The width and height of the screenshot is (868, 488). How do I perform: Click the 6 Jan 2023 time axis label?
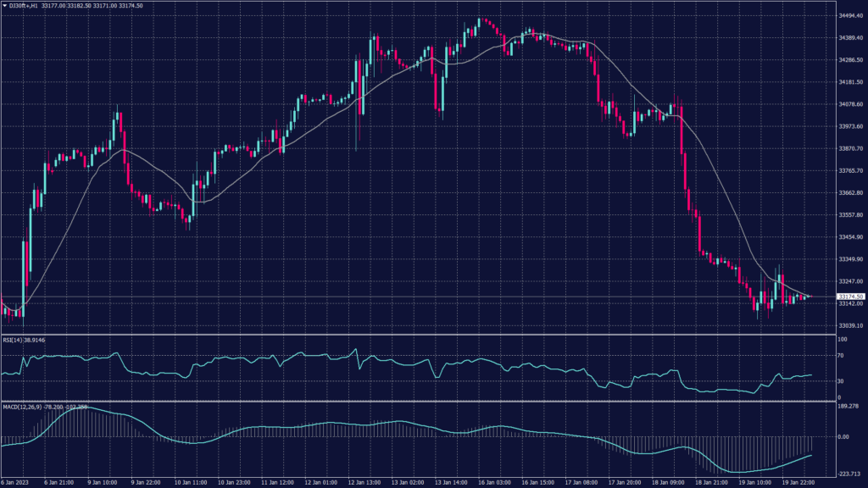(x=15, y=482)
